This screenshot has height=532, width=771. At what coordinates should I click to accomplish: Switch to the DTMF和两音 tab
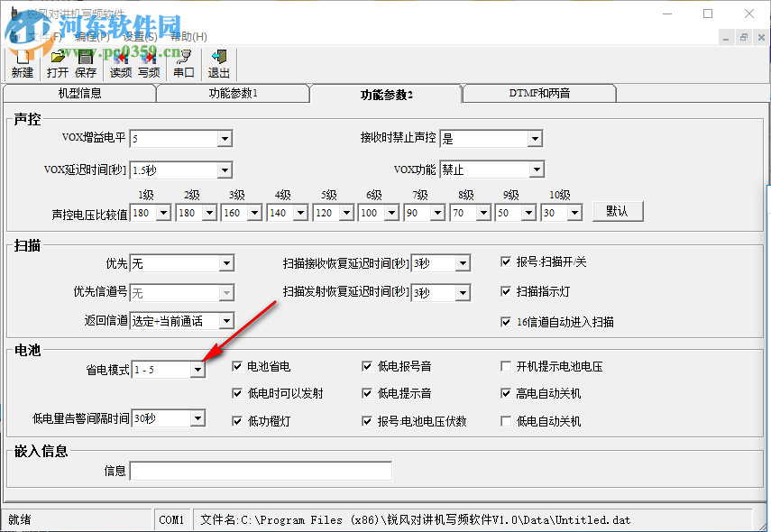pos(538,92)
